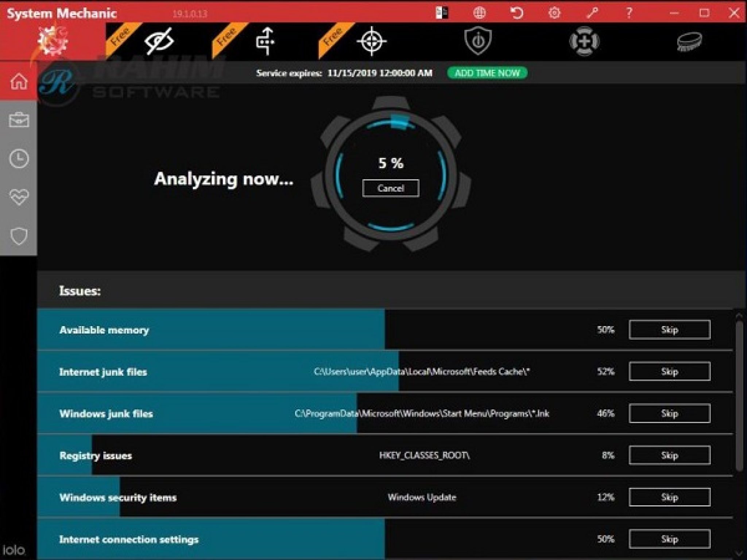This screenshot has width=747, height=560.
Task: Open the clock sidebar icon
Action: tap(19, 159)
